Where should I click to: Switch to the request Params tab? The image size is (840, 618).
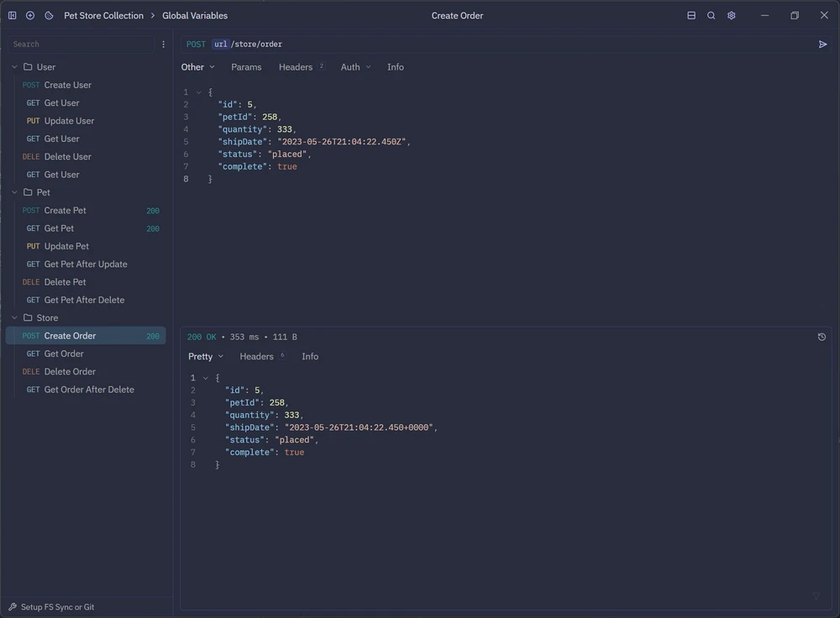tap(246, 67)
